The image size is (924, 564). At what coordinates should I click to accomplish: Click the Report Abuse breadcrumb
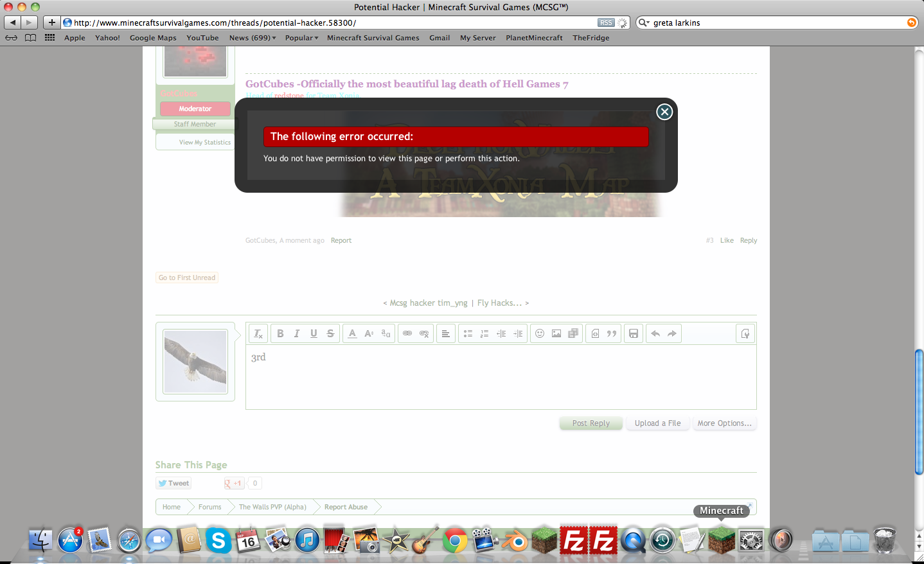(346, 507)
